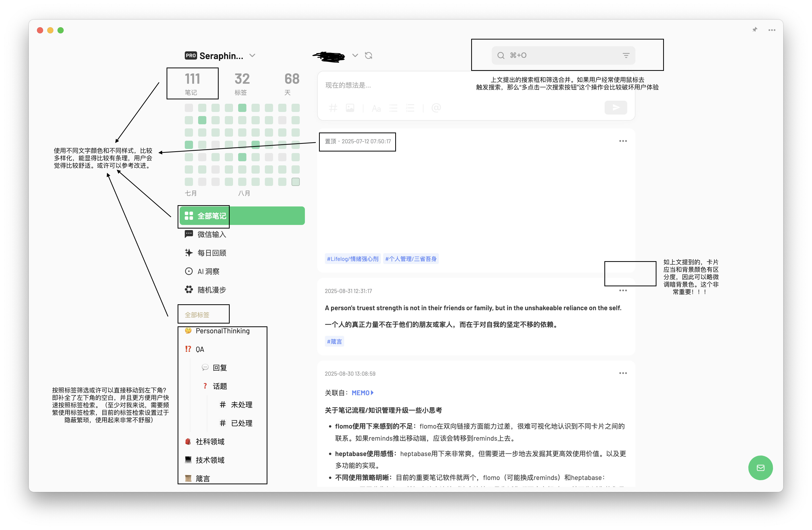This screenshot has width=812, height=530.
Task: Click the @ mention icon
Action: (x=436, y=108)
